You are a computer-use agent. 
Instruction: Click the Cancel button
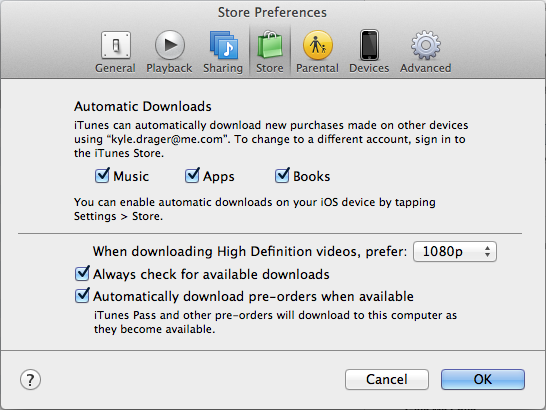pyautogui.click(x=387, y=379)
